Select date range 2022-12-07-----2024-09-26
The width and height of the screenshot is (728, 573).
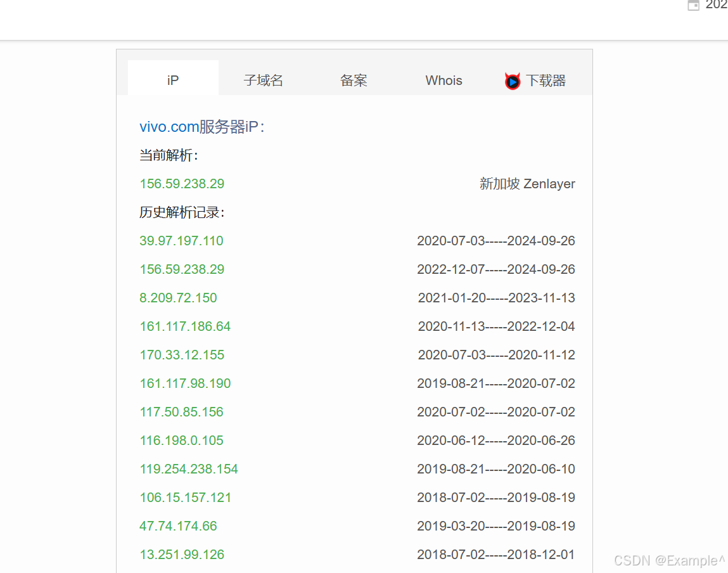(496, 269)
